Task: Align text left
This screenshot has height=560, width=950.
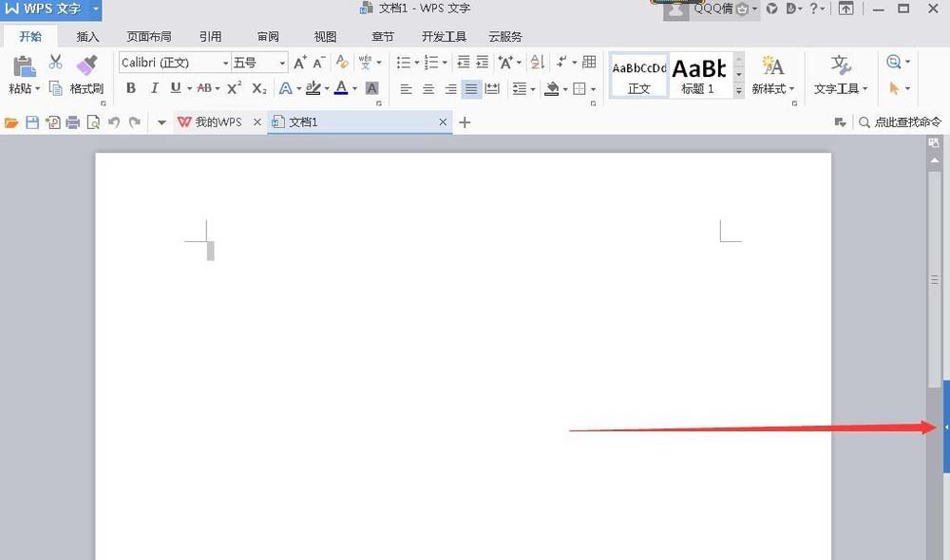Action: (x=406, y=89)
